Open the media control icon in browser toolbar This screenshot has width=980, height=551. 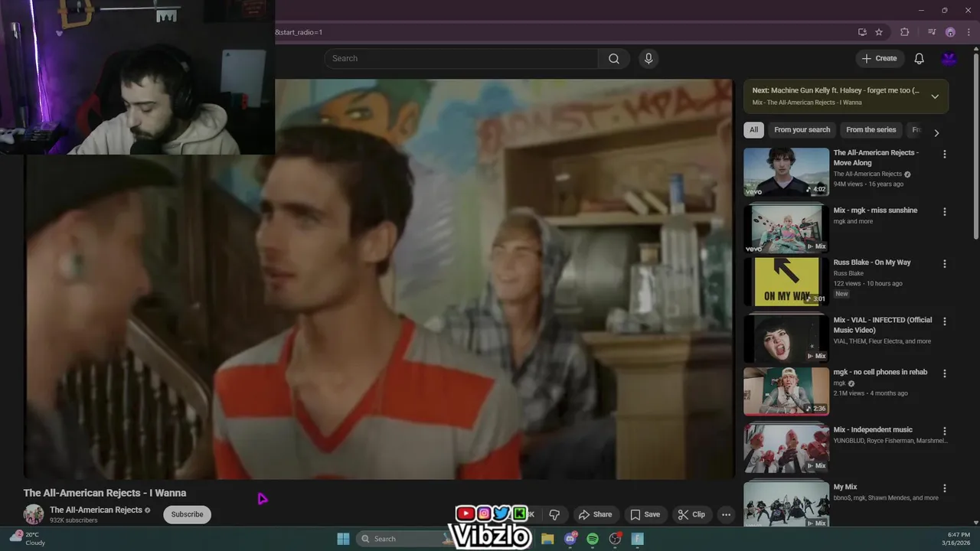(932, 32)
